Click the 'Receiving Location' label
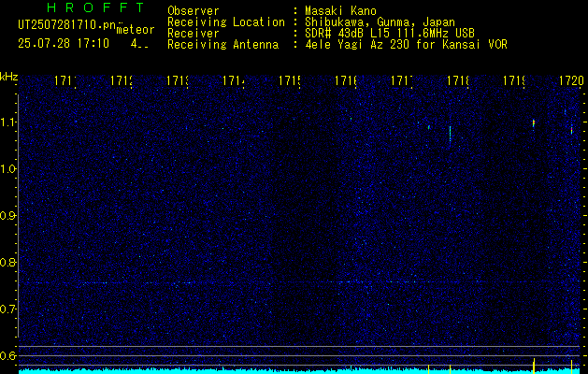This screenshot has height=374, width=588. 226,22
